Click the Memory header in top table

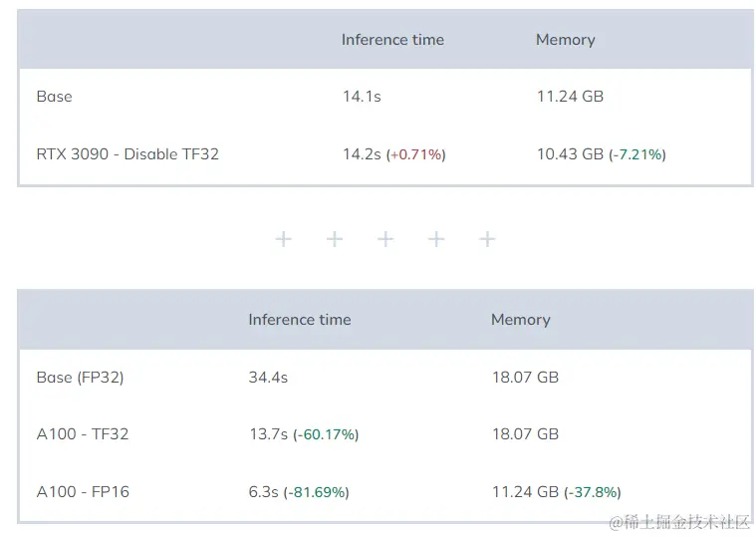pos(565,40)
